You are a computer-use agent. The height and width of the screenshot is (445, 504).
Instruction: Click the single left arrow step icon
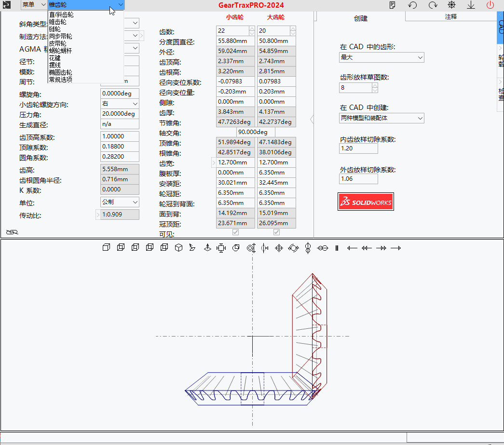(x=352, y=248)
